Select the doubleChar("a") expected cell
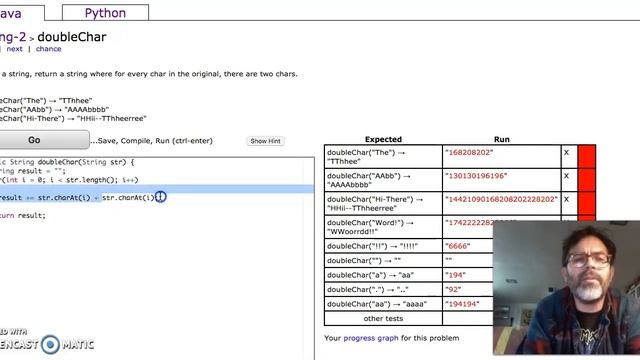 coord(383,275)
